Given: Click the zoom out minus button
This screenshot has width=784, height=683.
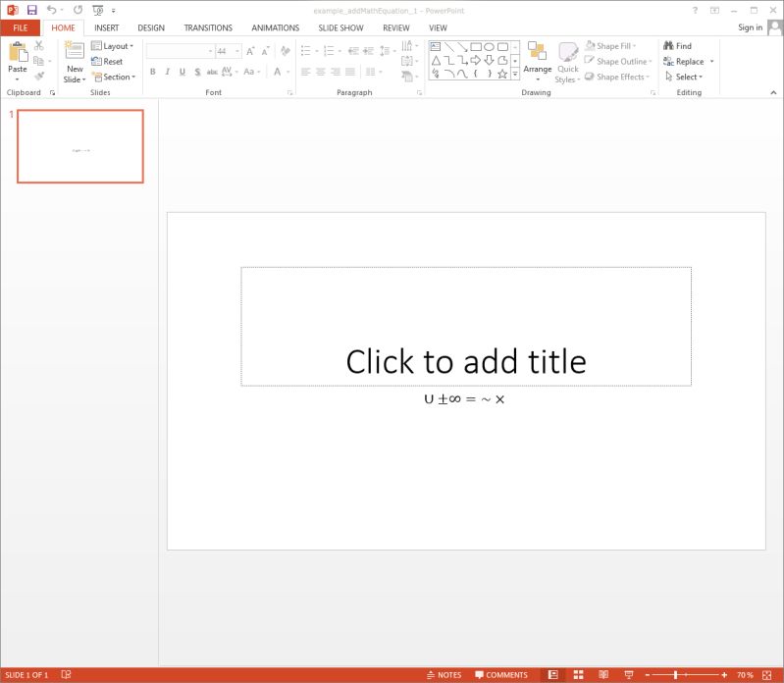Looking at the screenshot, I should 647,674.
